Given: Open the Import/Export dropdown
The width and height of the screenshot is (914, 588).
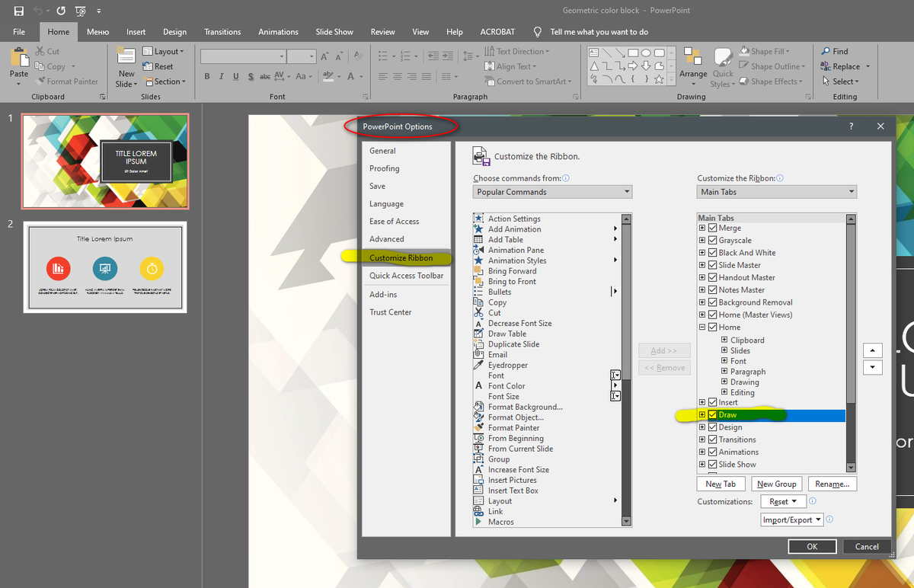Looking at the screenshot, I should (792, 520).
